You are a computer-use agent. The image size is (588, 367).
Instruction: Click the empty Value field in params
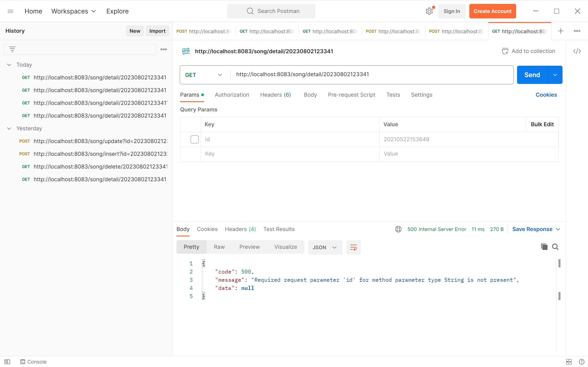click(469, 154)
